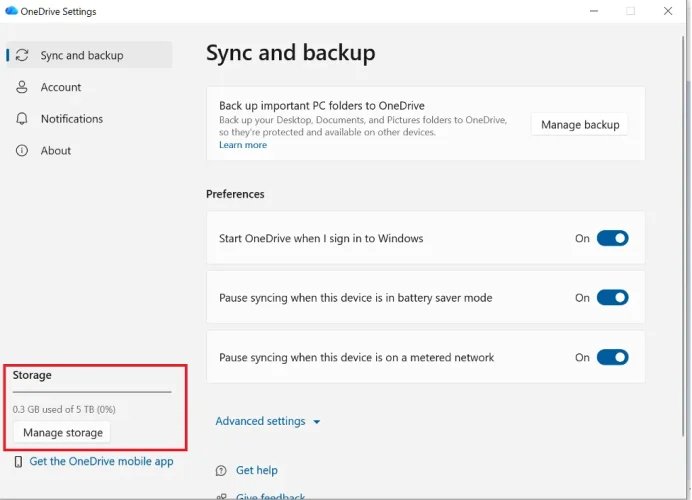Viewport: 692px width, 500px height.
Task: Click the Manage backup button
Action: tap(580, 124)
